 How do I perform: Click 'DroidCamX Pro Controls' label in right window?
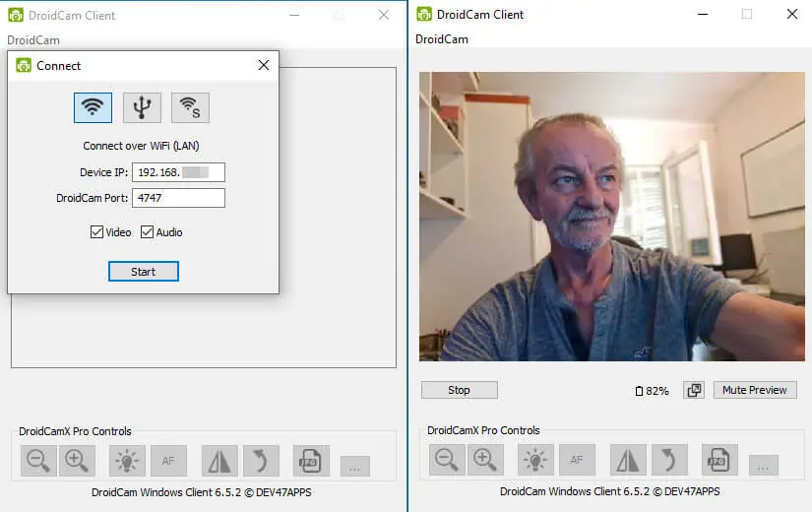[483, 430]
